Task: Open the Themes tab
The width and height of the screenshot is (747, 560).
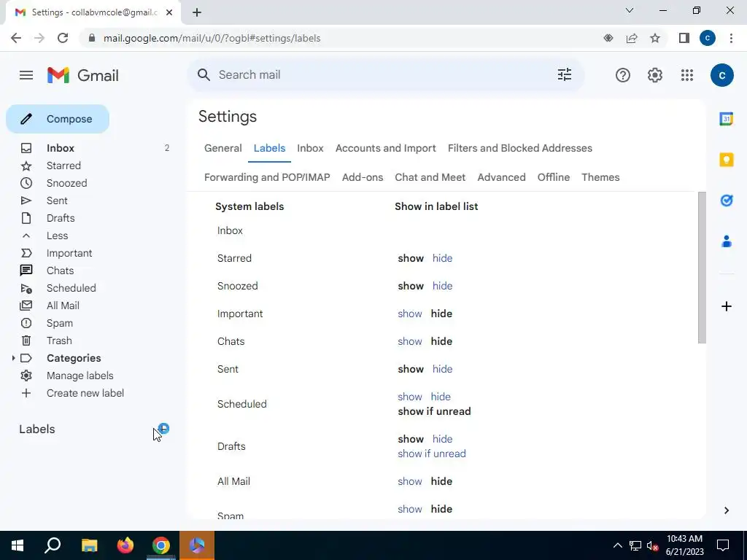Action: 600,178
